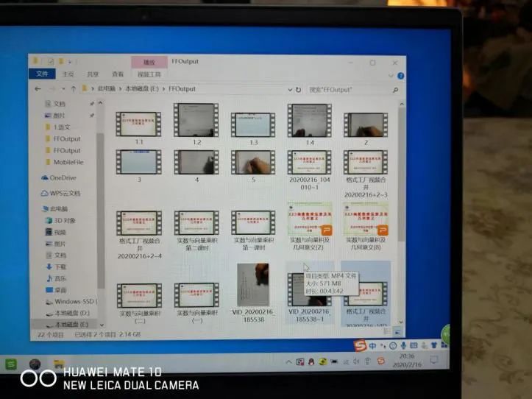Screen dimensions: 532x399
Task: Click the navigation pane scrollbar
Action: click(x=100, y=212)
